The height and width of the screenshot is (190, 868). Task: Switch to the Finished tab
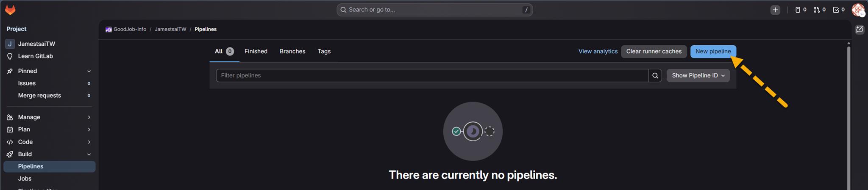256,51
